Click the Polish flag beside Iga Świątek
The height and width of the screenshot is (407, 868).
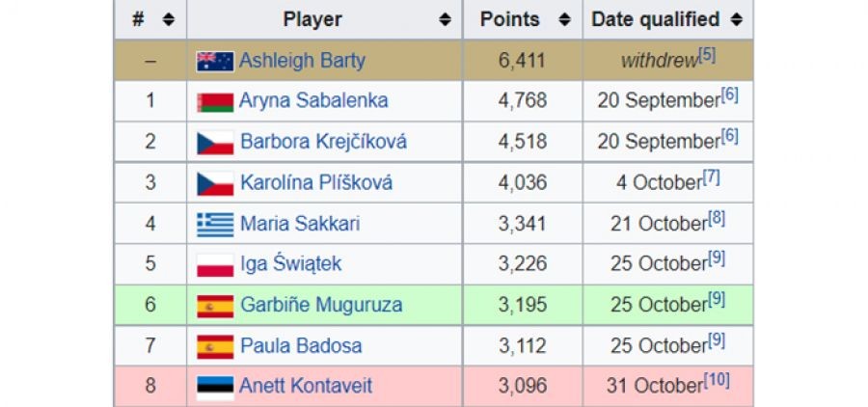(215, 264)
